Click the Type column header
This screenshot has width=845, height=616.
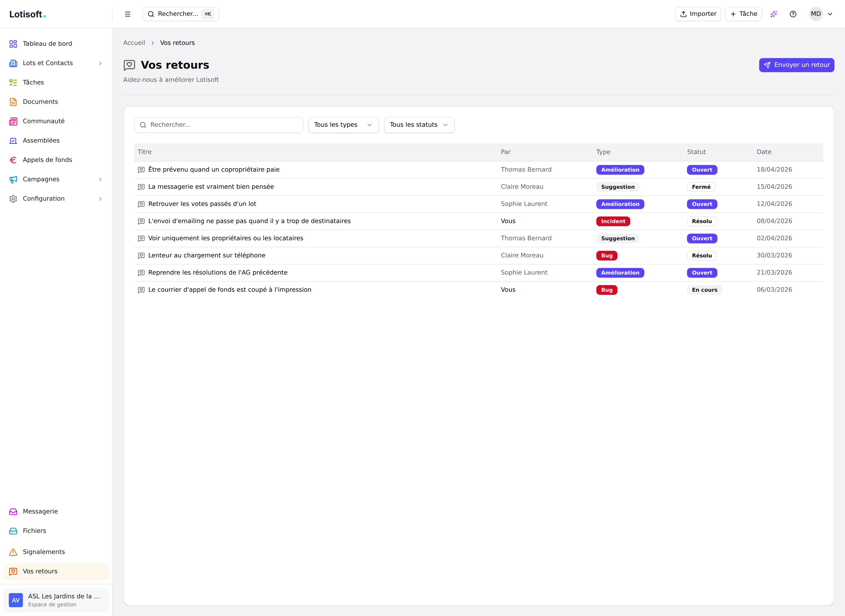[603, 152]
